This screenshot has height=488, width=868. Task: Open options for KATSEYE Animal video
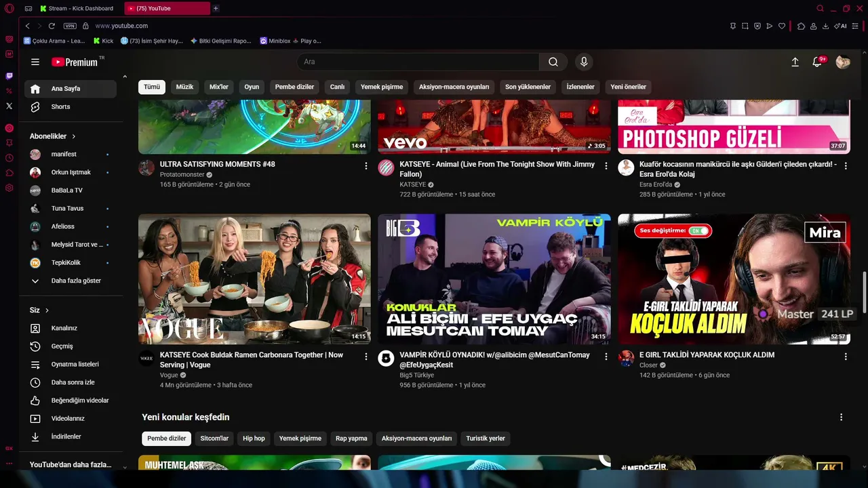click(x=606, y=166)
